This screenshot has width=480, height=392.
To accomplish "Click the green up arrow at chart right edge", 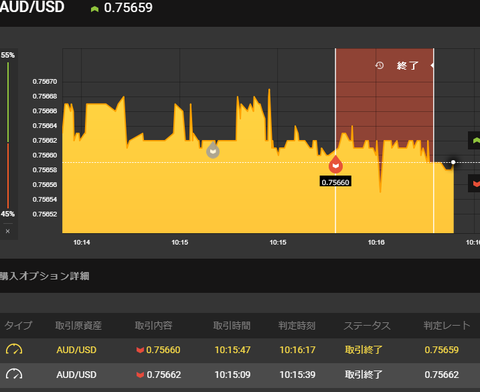I will 475,141.
